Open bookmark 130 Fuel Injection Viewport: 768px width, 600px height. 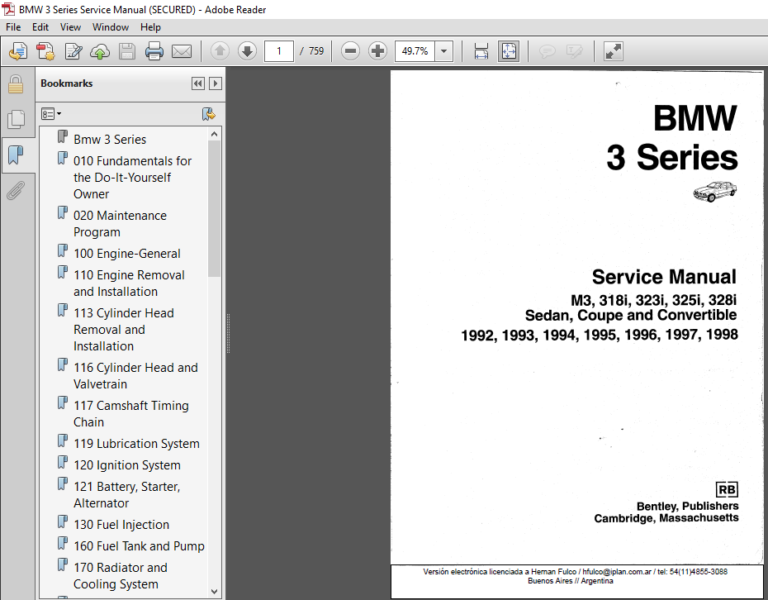(x=121, y=525)
